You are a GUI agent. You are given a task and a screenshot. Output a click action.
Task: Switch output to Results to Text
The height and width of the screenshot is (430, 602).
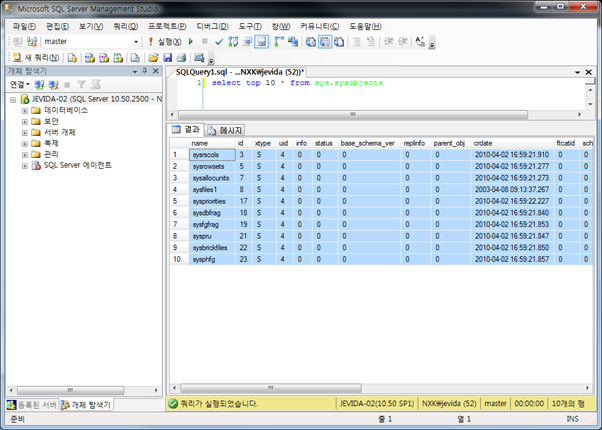[x=311, y=41]
